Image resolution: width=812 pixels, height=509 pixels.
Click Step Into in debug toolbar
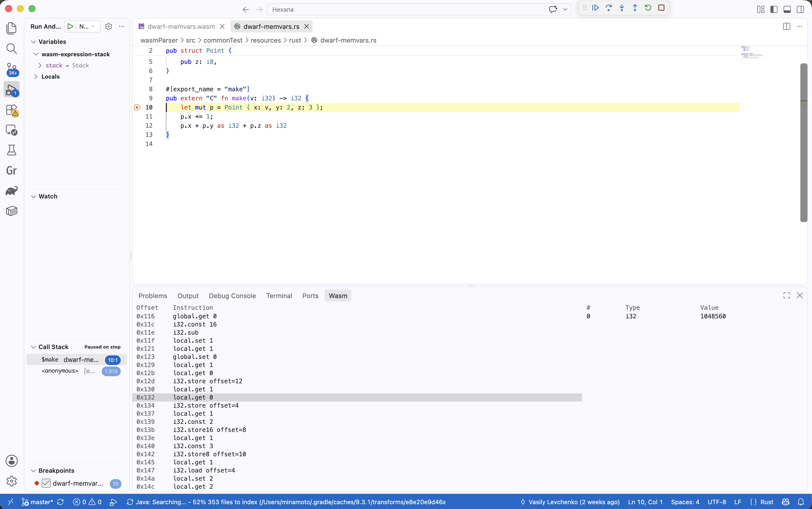622,8
